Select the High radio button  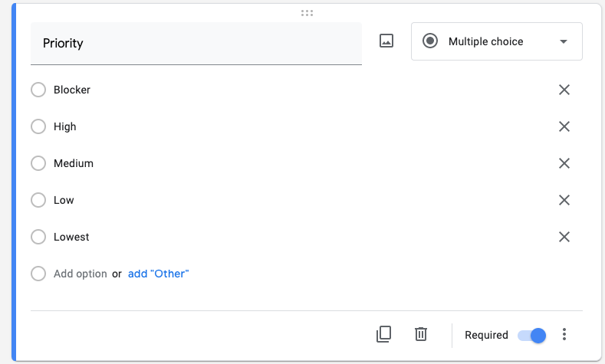click(38, 126)
